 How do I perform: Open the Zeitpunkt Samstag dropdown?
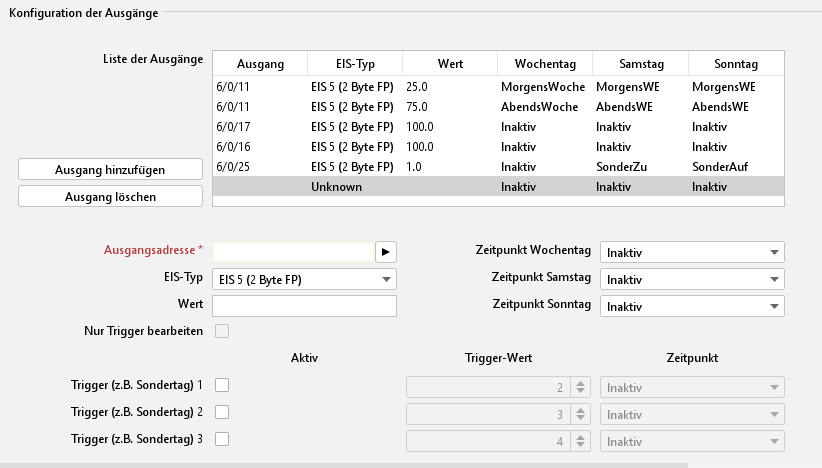(x=691, y=280)
